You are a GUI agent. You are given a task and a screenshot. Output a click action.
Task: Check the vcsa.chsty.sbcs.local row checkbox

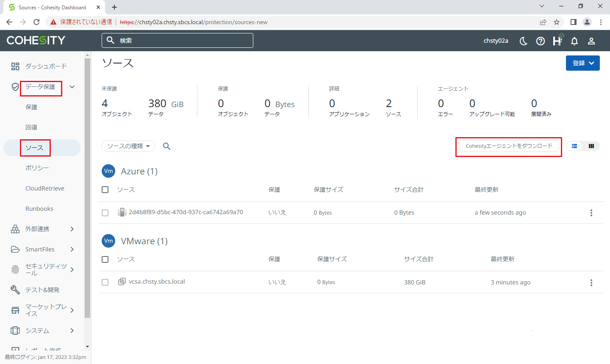[x=105, y=282]
